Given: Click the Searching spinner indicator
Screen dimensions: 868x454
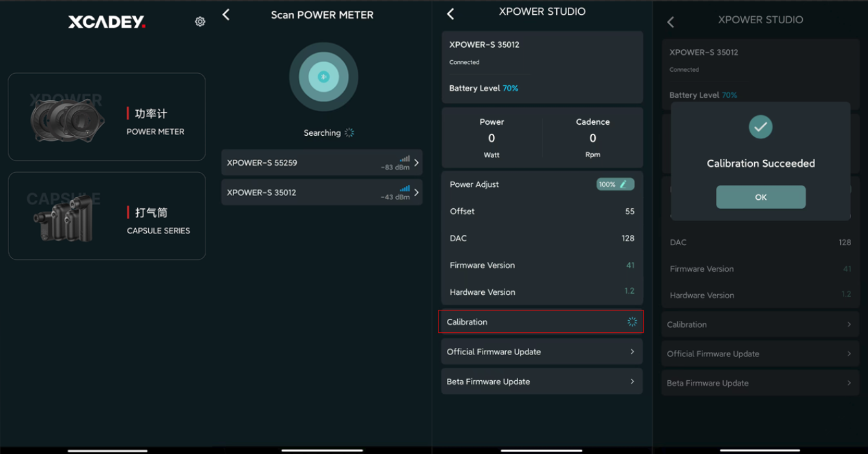Looking at the screenshot, I should 349,133.
